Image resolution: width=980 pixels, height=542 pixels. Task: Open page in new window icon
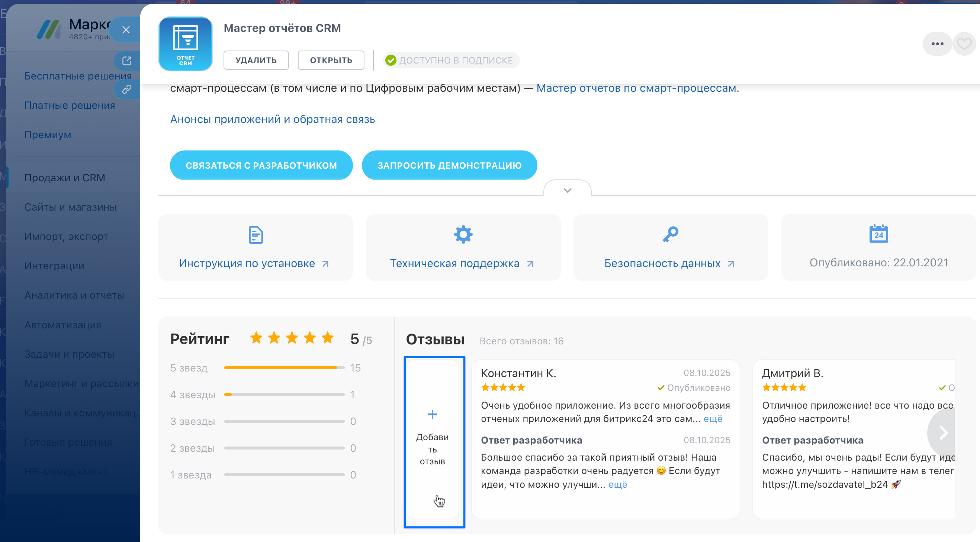126,61
